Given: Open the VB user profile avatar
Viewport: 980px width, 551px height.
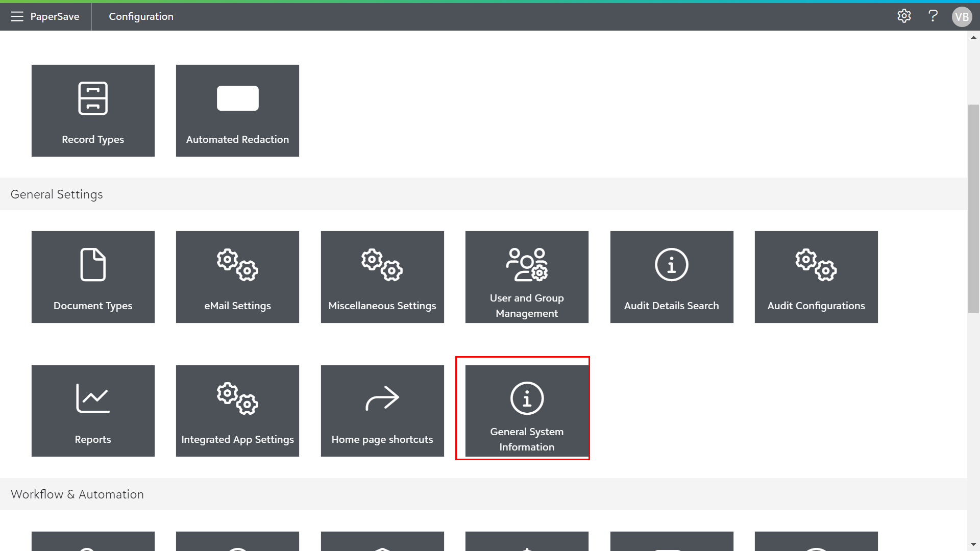Looking at the screenshot, I should coord(962,17).
